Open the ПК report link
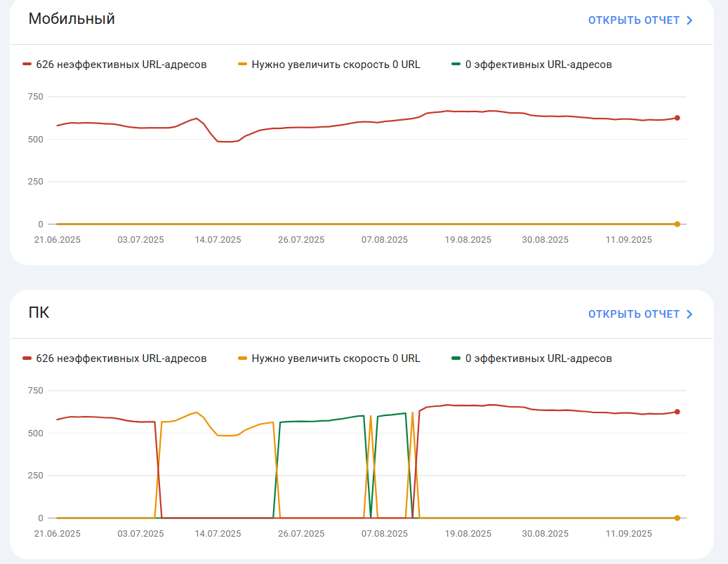 point(640,314)
